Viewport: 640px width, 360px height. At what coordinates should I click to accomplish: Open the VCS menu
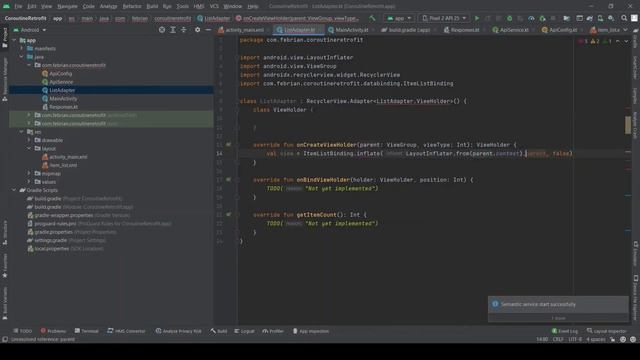[214, 7]
